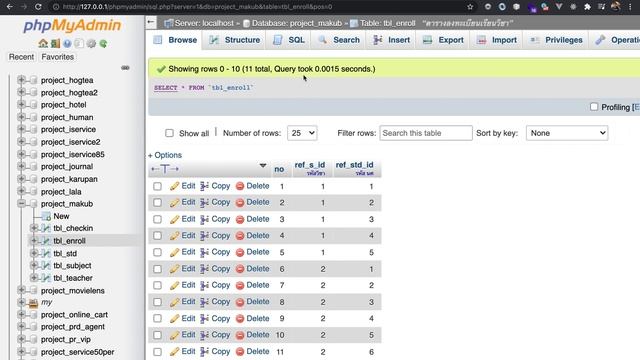This screenshot has height=360, width=640.
Task: Select checkbox for row no 7
Action: point(158,285)
